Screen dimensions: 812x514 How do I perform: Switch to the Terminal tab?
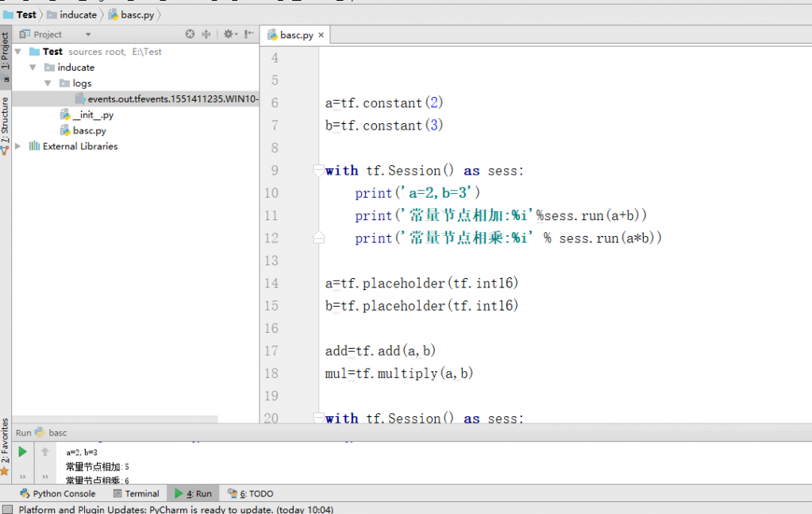pyautogui.click(x=141, y=493)
